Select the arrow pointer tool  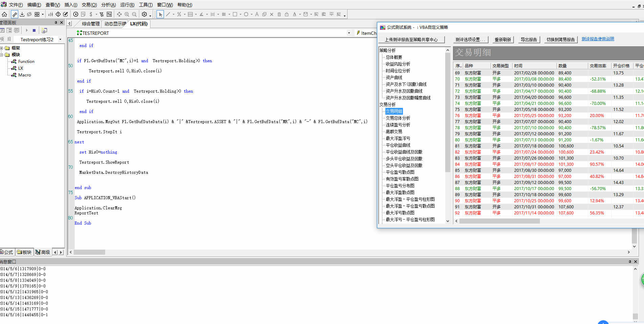pos(160,14)
